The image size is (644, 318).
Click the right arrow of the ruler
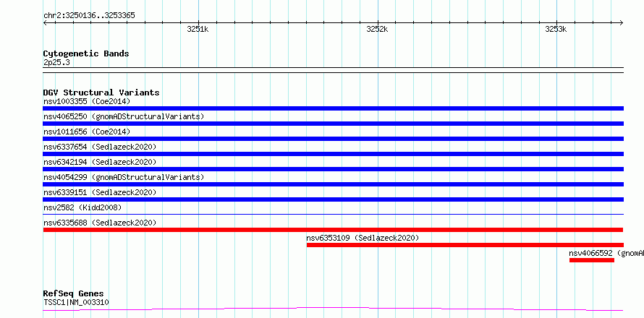point(622,22)
